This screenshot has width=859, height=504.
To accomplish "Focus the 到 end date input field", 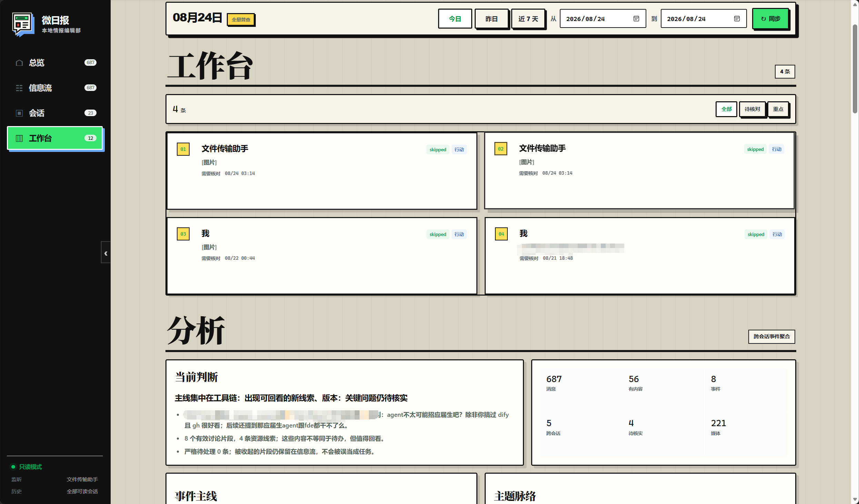I will [703, 19].
